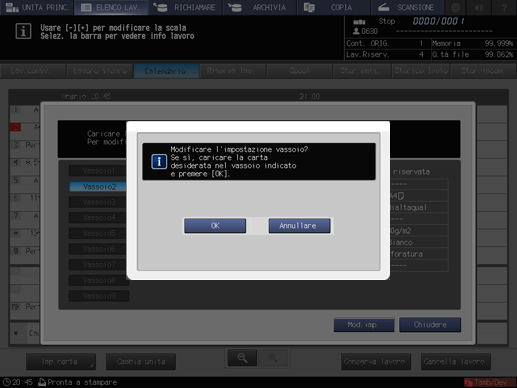Open Lav.conv. tab
This screenshot has height=388, width=517.
[x=33, y=71]
